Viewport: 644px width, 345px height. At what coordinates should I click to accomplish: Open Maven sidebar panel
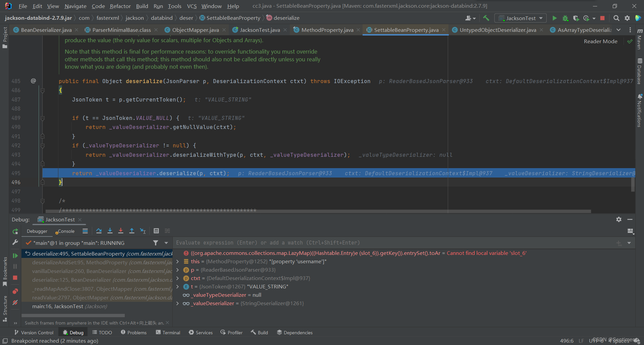pos(640,39)
